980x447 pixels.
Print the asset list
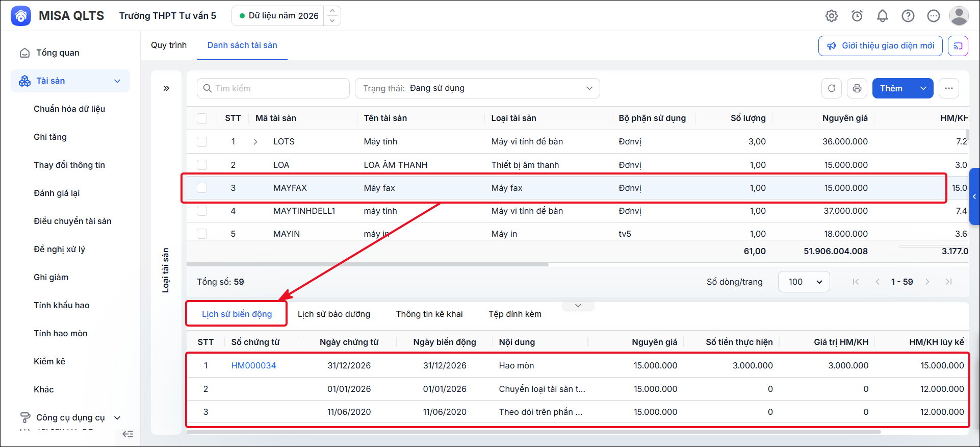857,88
